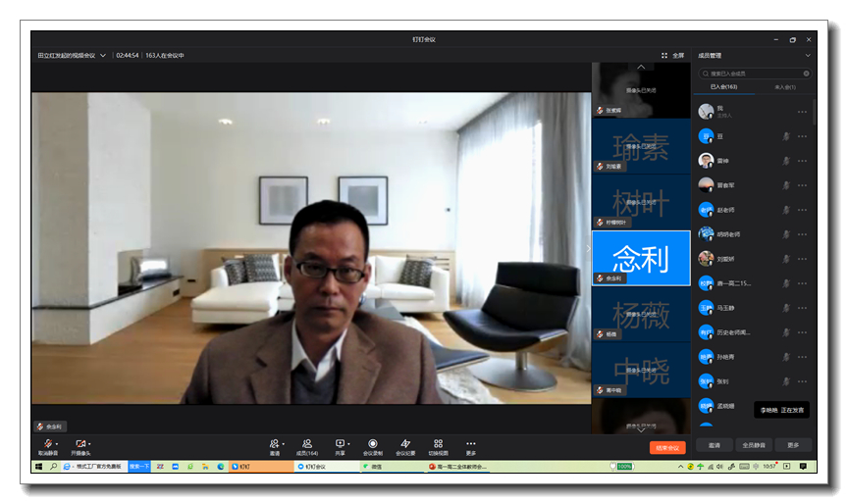
Task: Start 会议录制 (meeting recording)
Action: point(373,444)
